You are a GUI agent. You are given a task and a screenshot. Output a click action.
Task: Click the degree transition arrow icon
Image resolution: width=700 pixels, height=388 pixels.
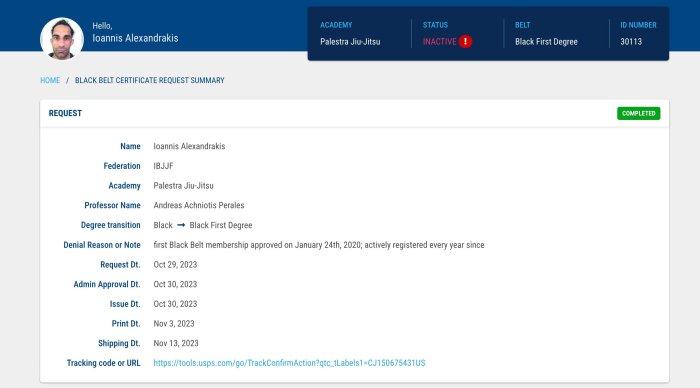pyautogui.click(x=181, y=225)
